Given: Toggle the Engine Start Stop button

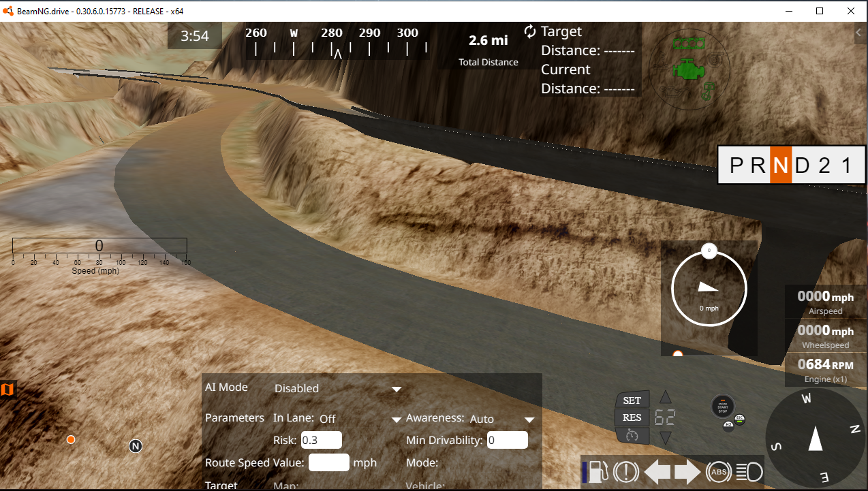Looking at the screenshot, I should tap(723, 407).
